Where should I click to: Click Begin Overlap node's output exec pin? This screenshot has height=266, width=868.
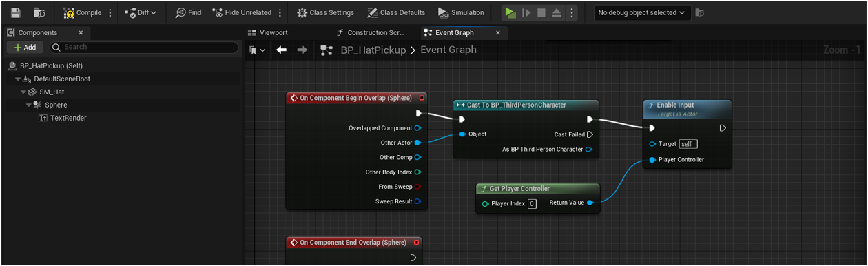(x=419, y=113)
